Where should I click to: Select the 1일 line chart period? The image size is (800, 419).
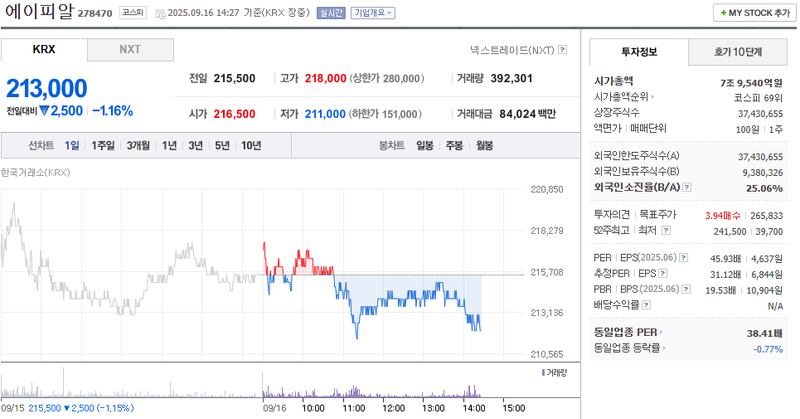pyautogui.click(x=72, y=146)
